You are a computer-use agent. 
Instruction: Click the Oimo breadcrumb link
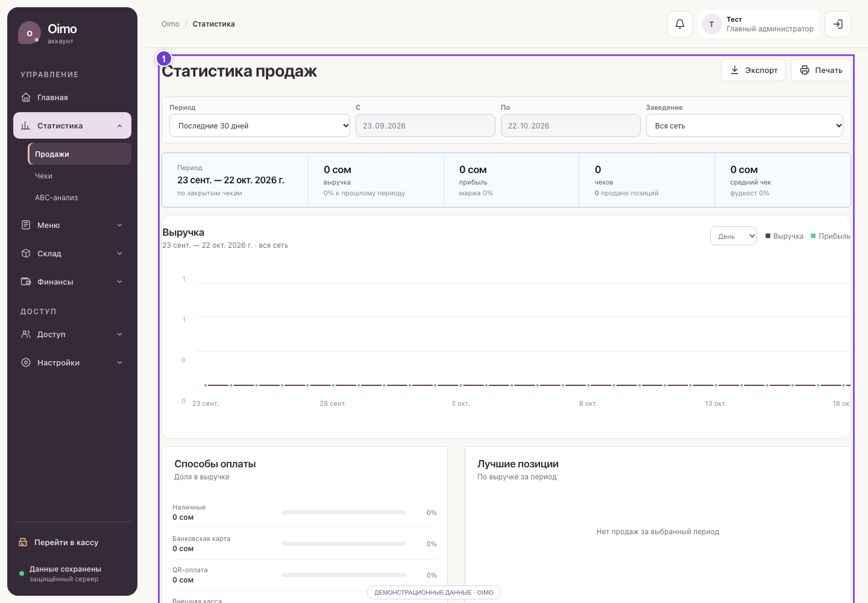171,24
